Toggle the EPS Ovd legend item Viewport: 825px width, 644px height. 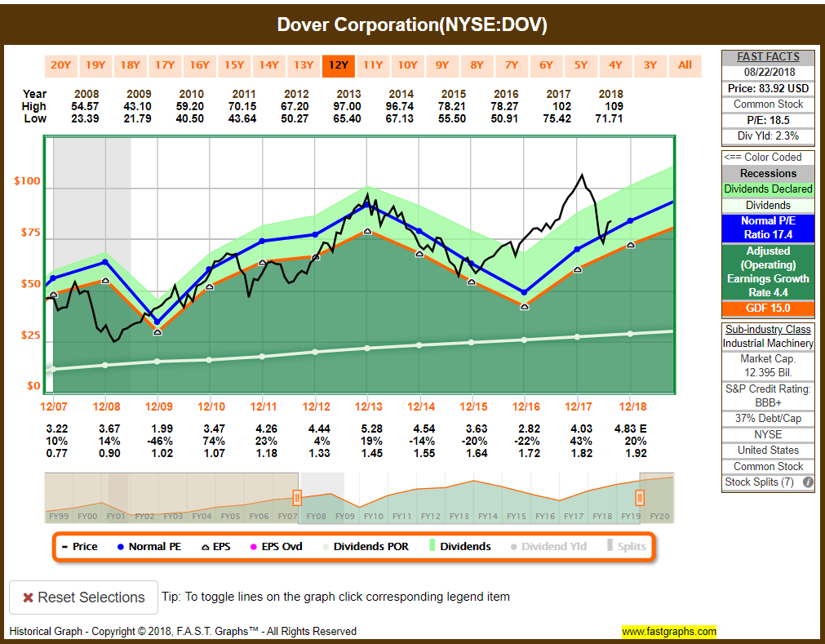point(277,547)
